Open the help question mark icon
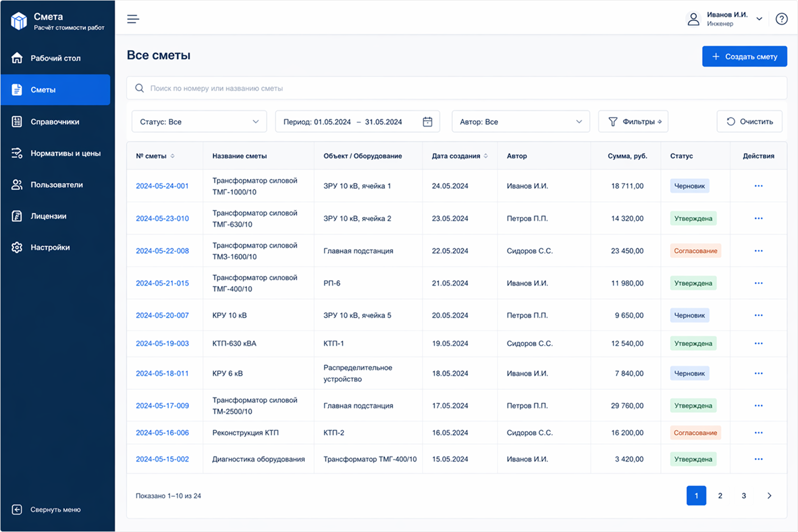The height and width of the screenshot is (532, 798). [x=781, y=19]
